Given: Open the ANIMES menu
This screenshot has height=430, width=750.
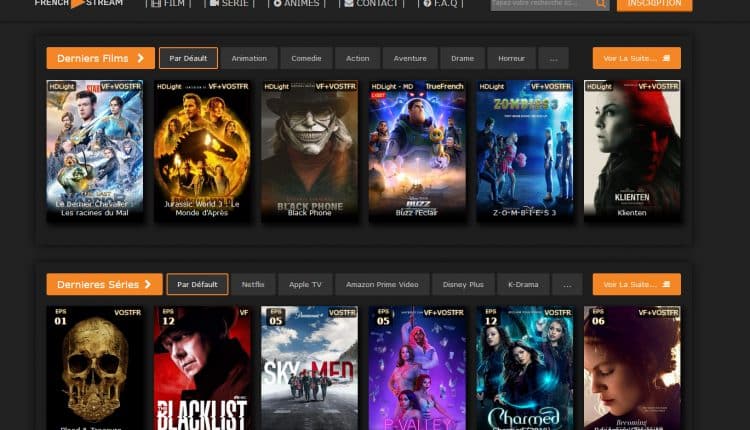Looking at the screenshot, I should [x=296, y=3].
